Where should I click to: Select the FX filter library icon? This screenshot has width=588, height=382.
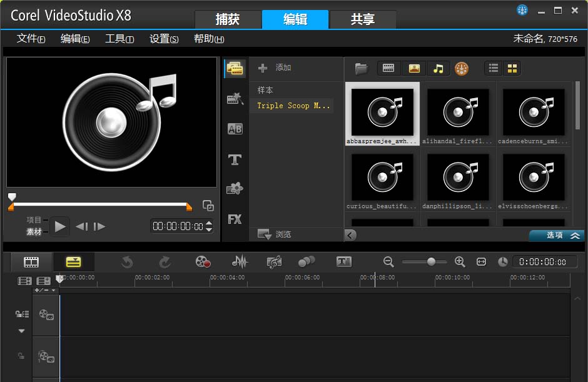tap(235, 219)
